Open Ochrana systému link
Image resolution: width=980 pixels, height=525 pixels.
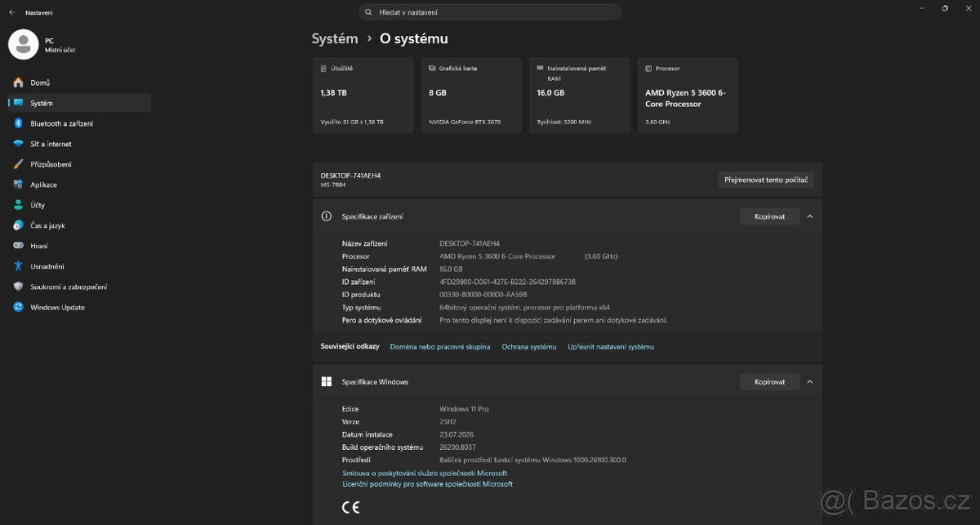click(x=529, y=347)
